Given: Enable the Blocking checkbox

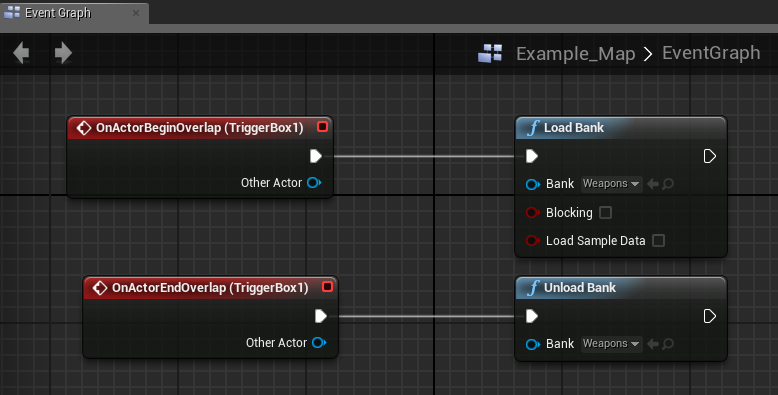Looking at the screenshot, I should (x=605, y=212).
